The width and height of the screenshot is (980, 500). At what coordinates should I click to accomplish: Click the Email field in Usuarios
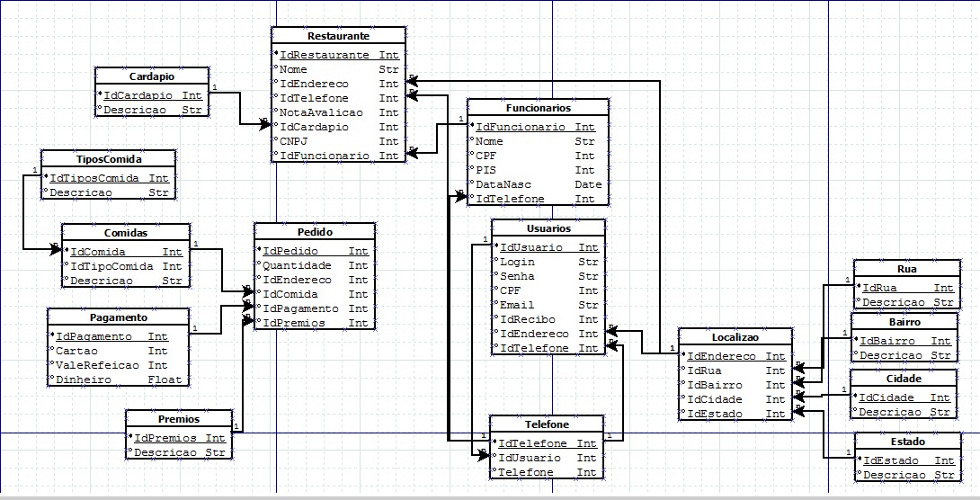516,305
